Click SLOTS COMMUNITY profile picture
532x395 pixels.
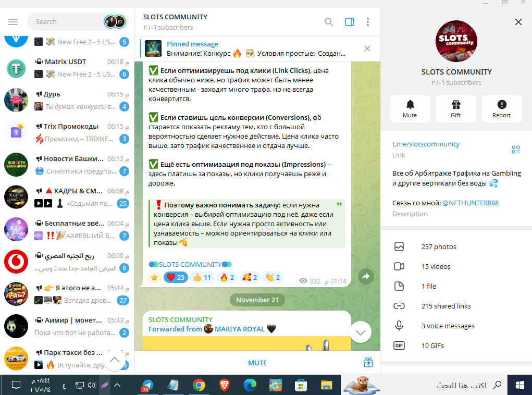tap(456, 41)
